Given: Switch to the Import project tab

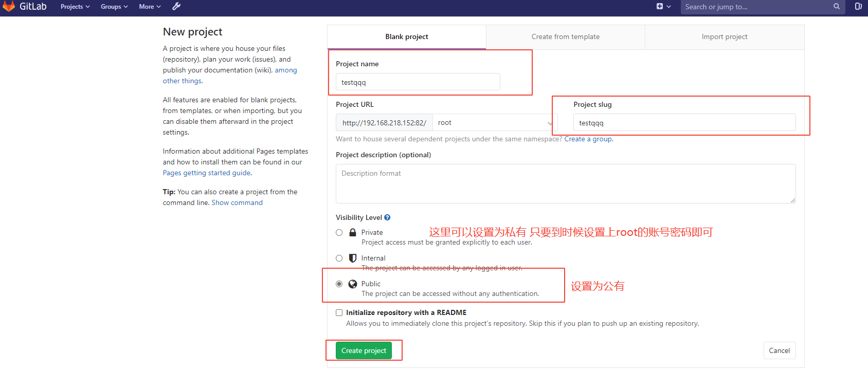Looking at the screenshot, I should pos(725,37).
